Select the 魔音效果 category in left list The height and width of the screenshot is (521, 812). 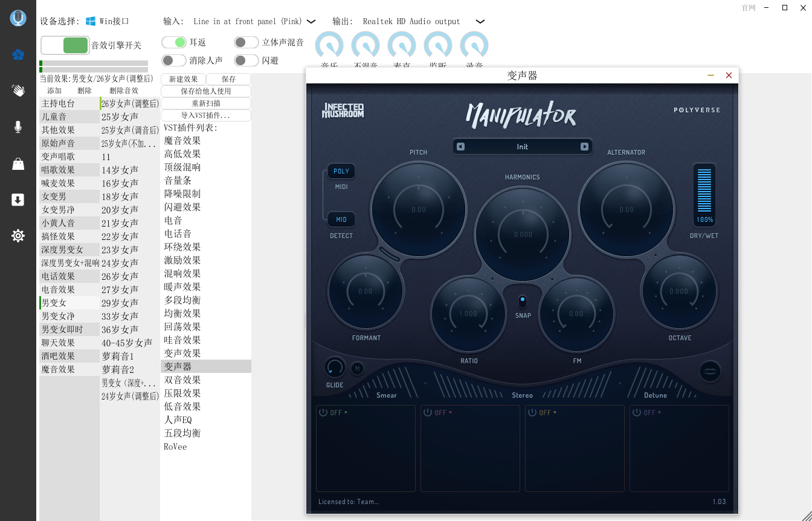tap(69, 369)
